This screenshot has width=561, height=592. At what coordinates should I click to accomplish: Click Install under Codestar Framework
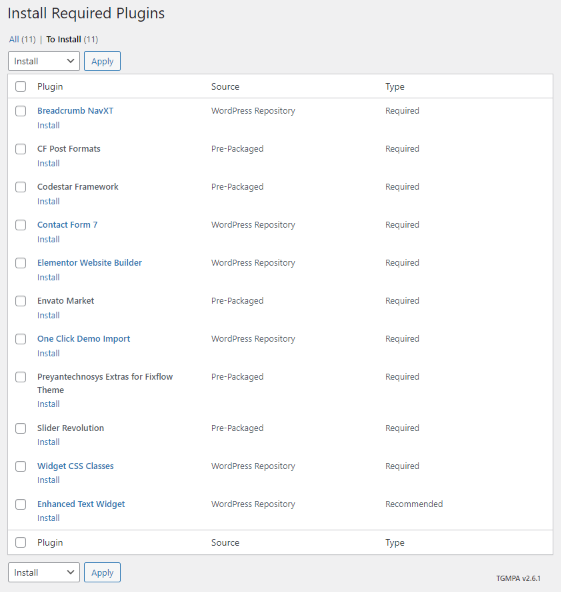[48, 201]
